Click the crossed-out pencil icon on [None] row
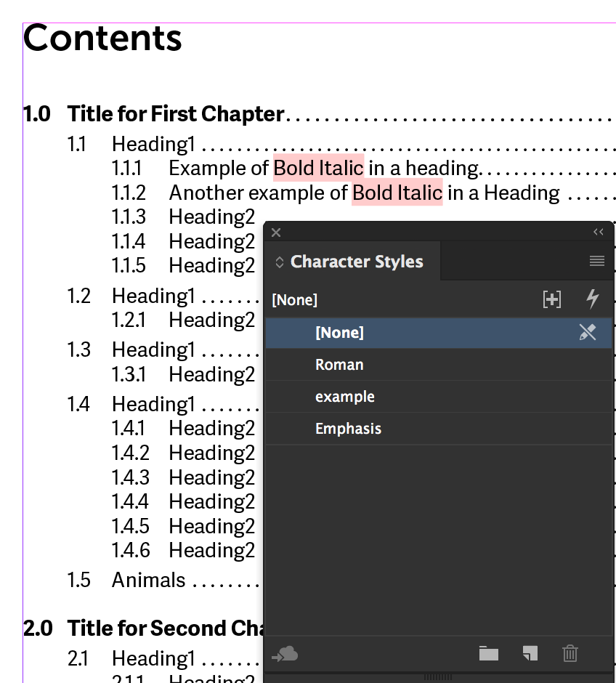Screen dimensions: 616x683 click(x=587, y=333)
